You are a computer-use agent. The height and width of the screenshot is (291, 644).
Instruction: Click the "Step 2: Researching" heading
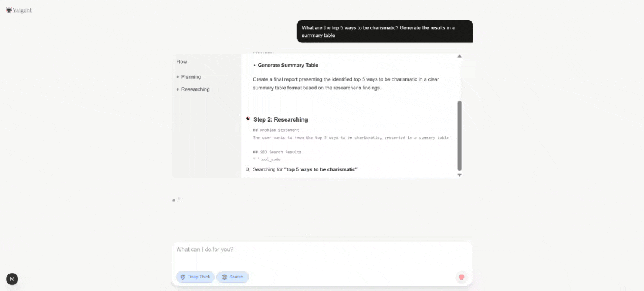(x=280, y=119)
